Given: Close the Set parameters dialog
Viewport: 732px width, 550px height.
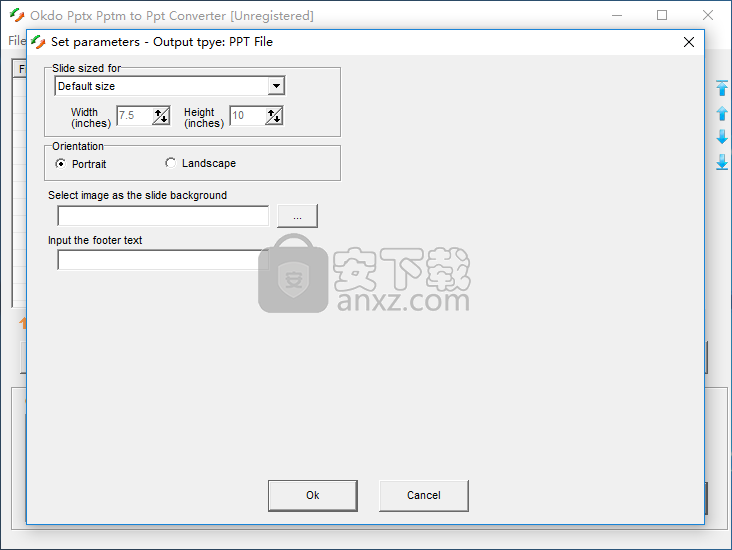Looking at the screenshot, I should tap(689, 42).
